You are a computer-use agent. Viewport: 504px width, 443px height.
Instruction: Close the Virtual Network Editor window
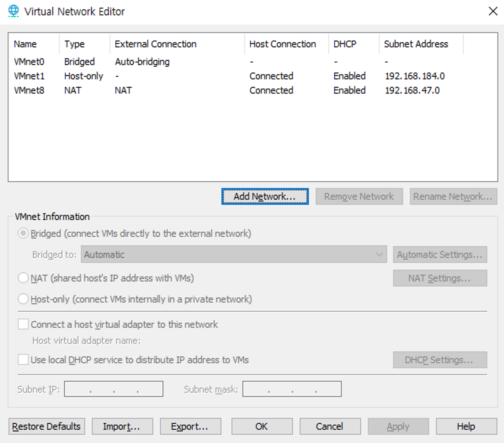(493, 11)
